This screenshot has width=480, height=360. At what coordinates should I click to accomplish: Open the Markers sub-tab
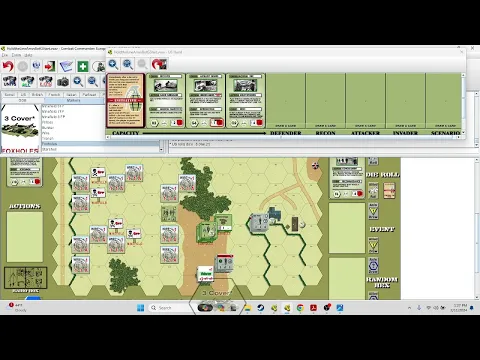[x=73, y=100]
